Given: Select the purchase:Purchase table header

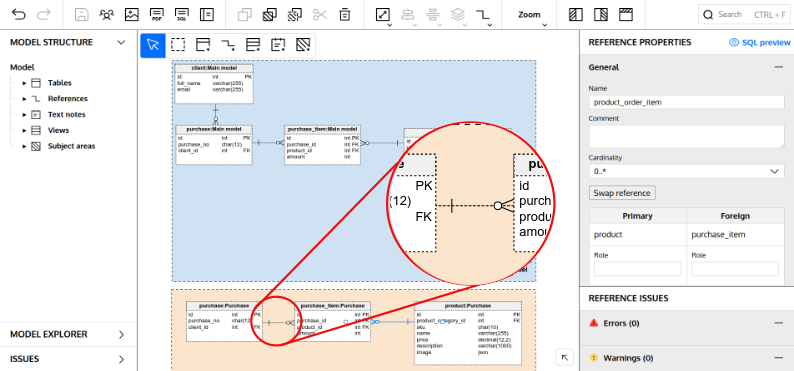Looking at the screenshot, I should click(x=224, y=306).
